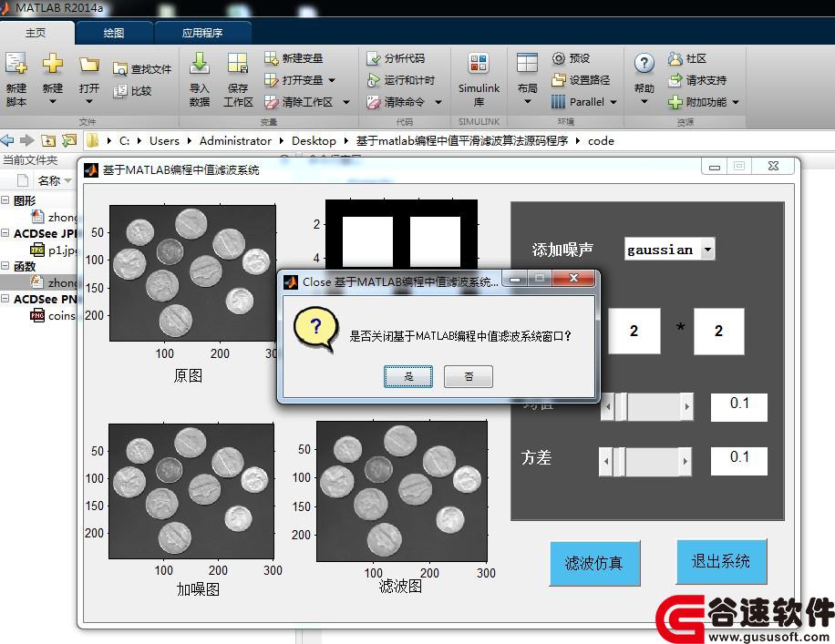The image size is (835, 644).
Task: Click the 帮助 help question icon
Action: point(644,64)
